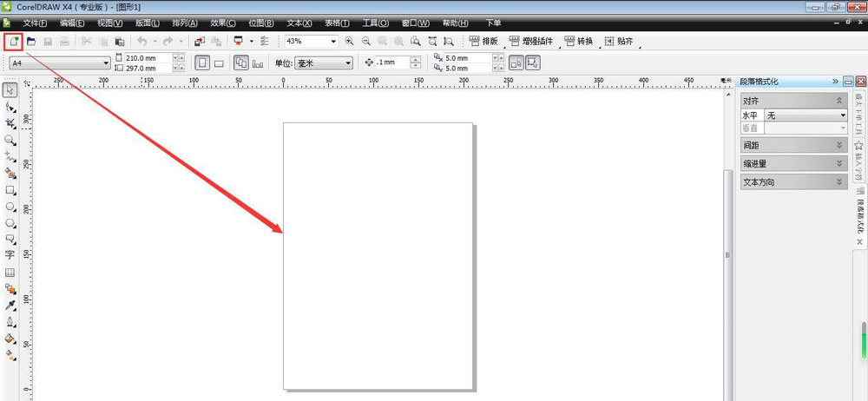Click the 转换 toolbar button
Screen dimensions: 868x401
[x=581, y=41]
